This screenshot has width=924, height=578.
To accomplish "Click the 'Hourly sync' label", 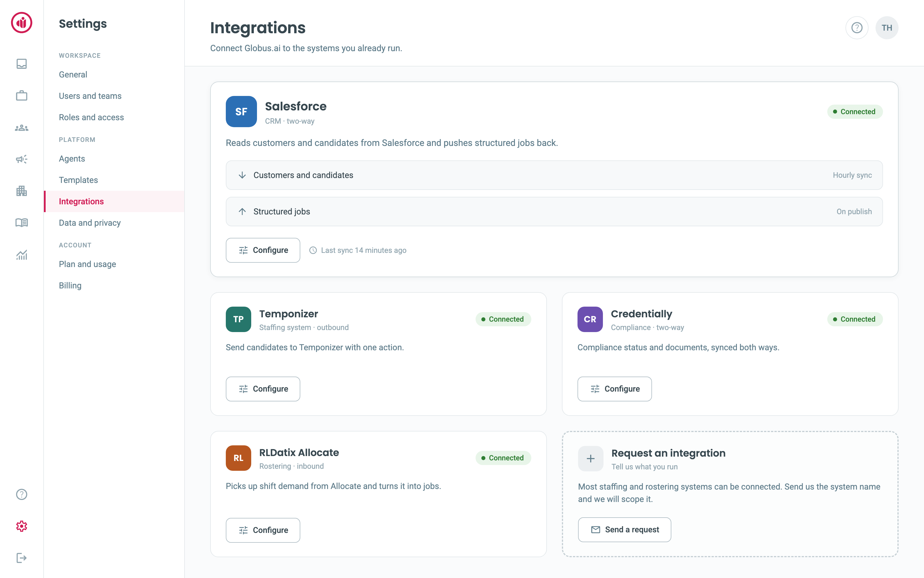I will coord(852,175).
